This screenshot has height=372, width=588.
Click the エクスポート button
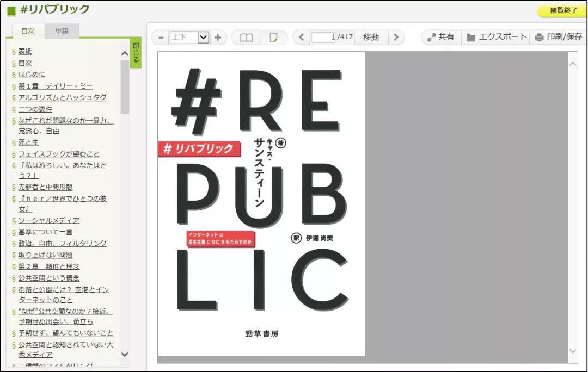497,37
